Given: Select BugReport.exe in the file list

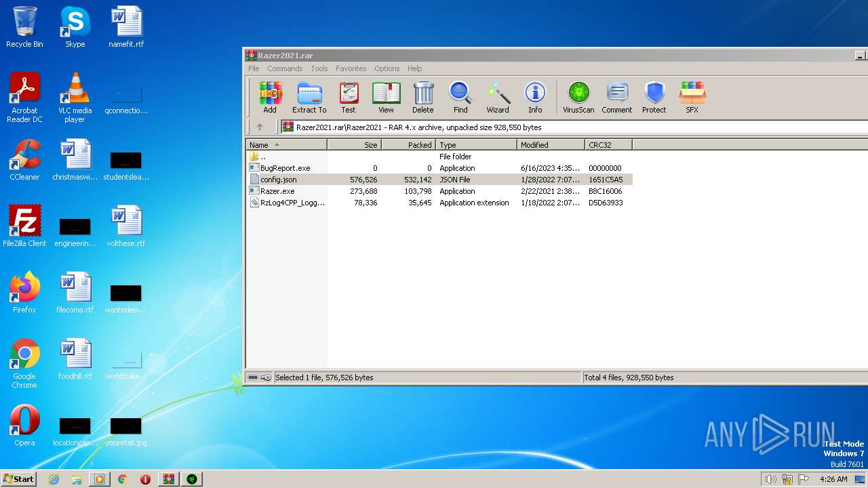Looking at the screenshot, I should click(x=439, y=168).
